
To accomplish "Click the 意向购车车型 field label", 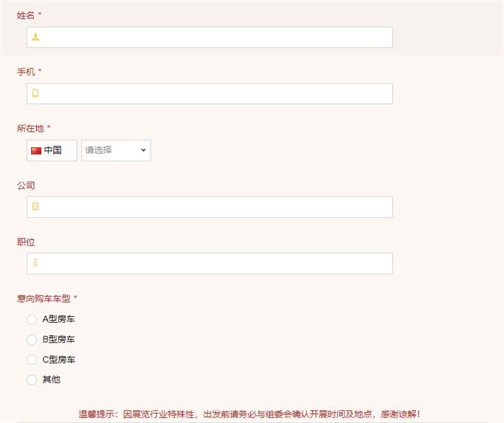I will click(44, 298).
